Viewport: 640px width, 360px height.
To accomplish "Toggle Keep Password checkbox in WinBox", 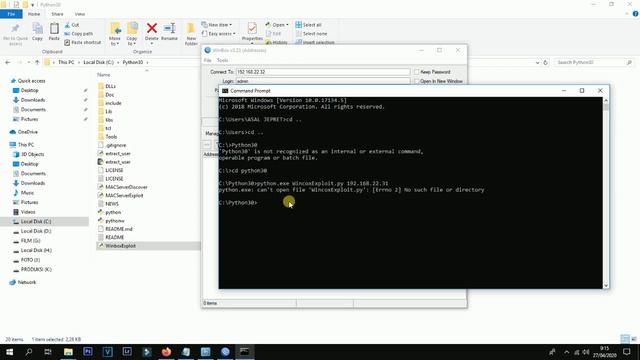I will click(x=417, y=72).
